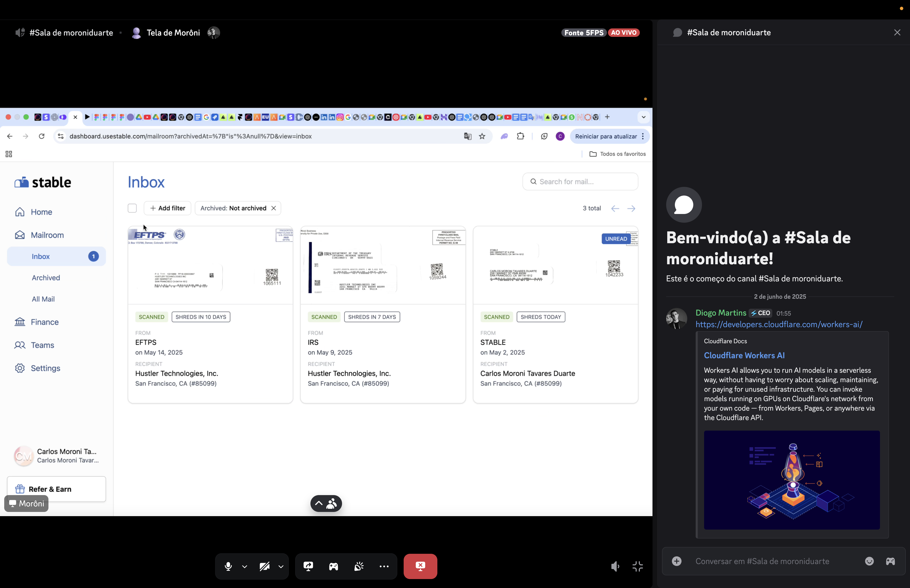Toggle the camera on
This screenshot has height=588, width=910.
(x=264, y=566)
